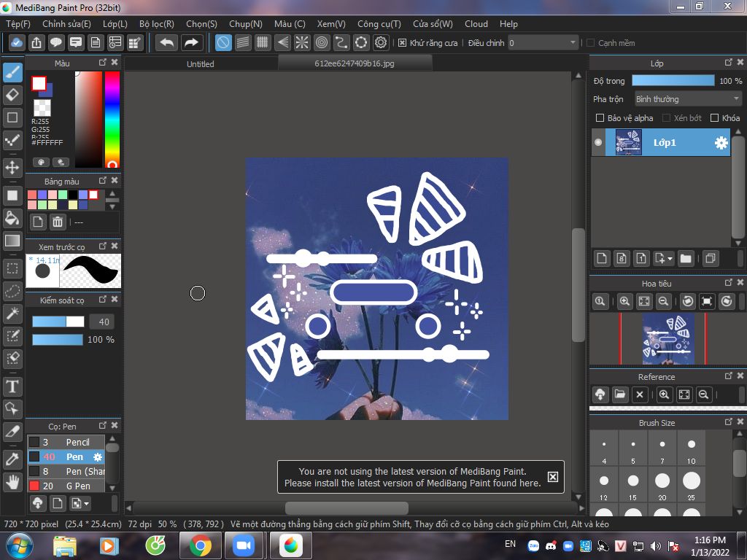
Task: Click the canvas horizontal scrollbar
Action: click(x=347, y=507)
